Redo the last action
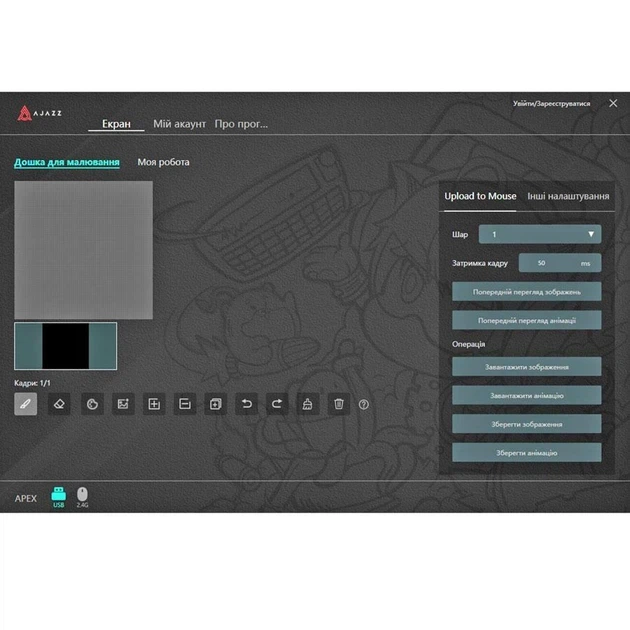Viewport: 630px width, 630px height. click(x=277, y=404)
